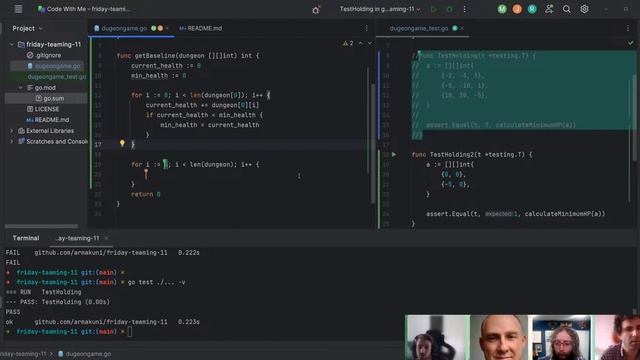Open IDE settings gear

(x=584, y=9)
